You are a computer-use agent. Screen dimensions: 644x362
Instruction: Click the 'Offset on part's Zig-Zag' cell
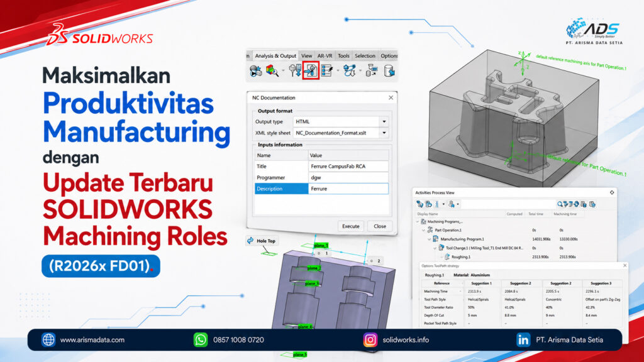pyautogui.click(x=602, y=300)
